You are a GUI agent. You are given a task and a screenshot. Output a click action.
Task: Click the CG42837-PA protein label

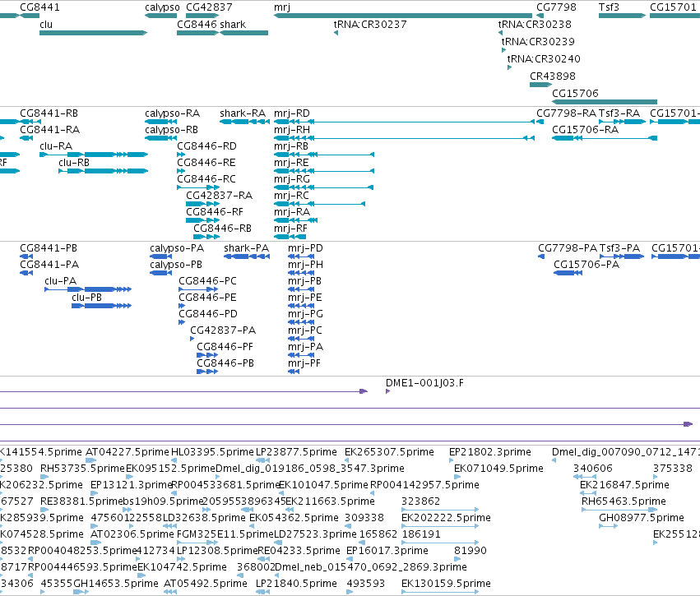tap(223, 331)
